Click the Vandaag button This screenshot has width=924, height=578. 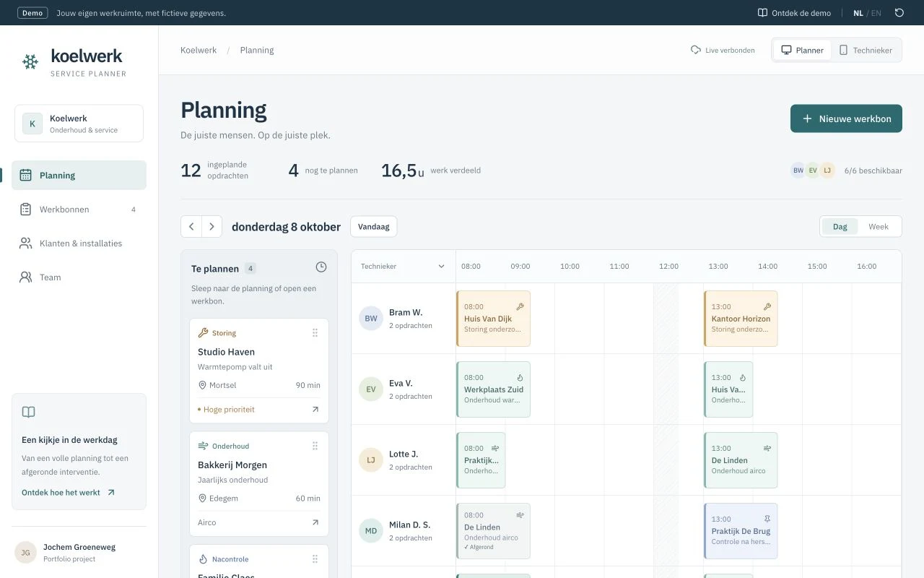[373, 227]
